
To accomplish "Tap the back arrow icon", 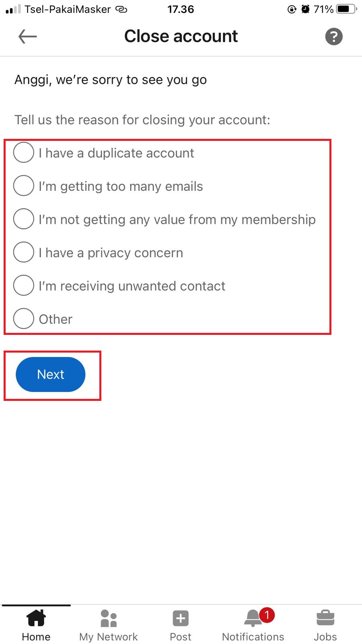I will click(x=28, y=37).
